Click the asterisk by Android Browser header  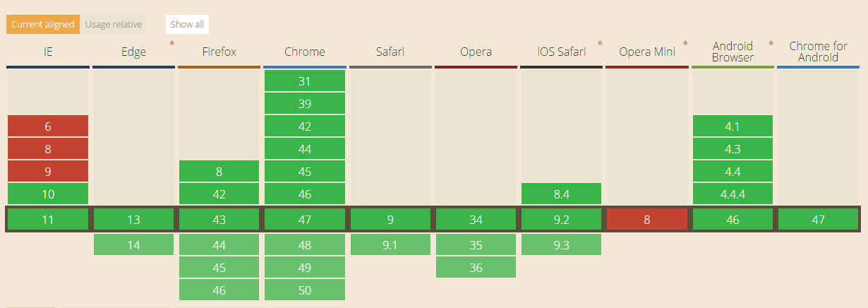point(771,45)
